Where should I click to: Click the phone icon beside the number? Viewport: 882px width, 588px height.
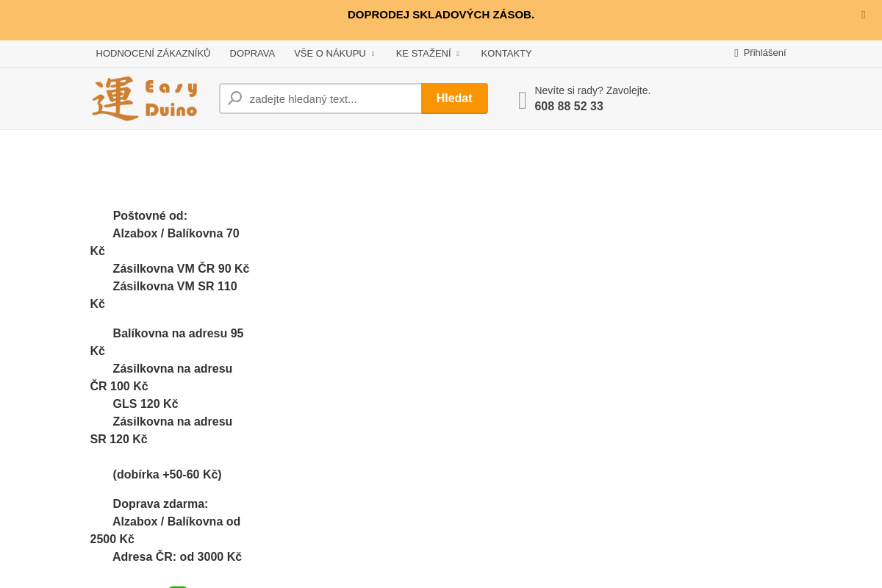522,100
